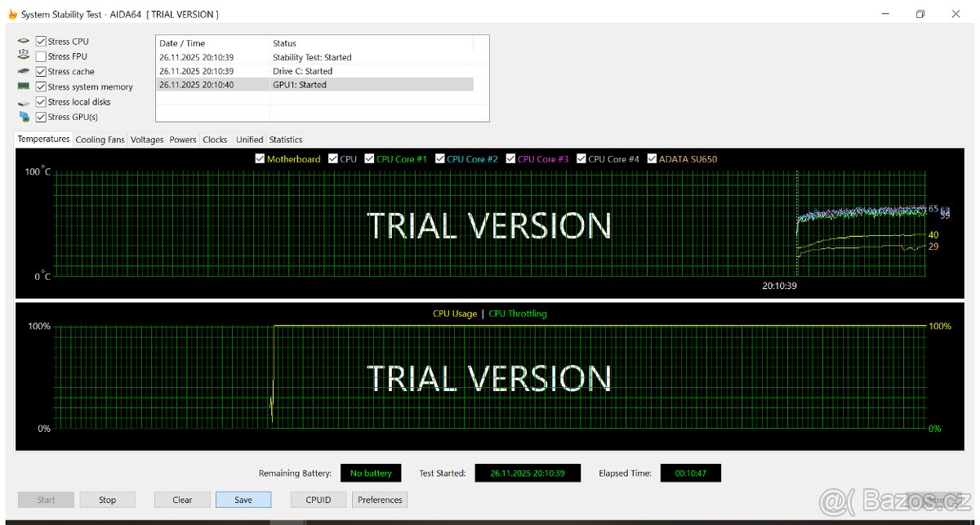Select the Statistics tab
This screenshot has width=980, height=525.
(x=286, y=140)
